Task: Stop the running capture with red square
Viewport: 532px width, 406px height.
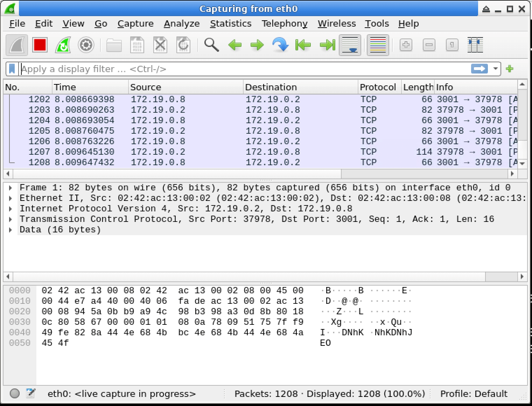Action: [x=40, y=45]
